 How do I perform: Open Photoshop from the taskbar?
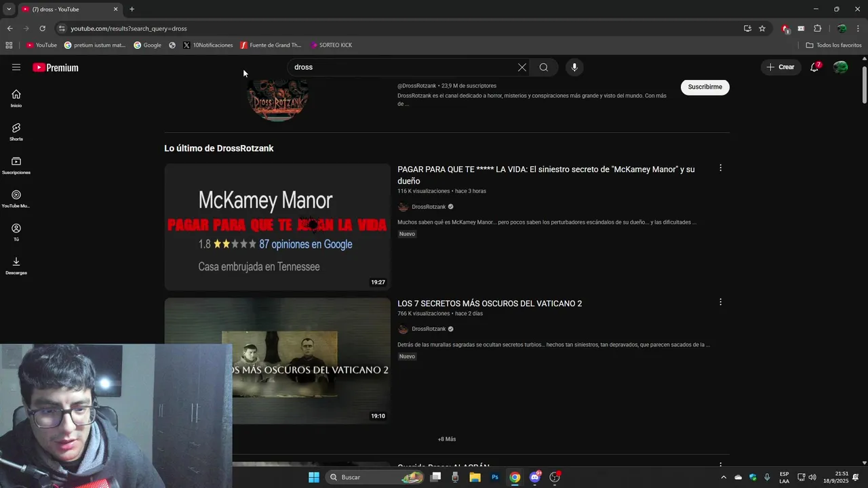[495, 477]
